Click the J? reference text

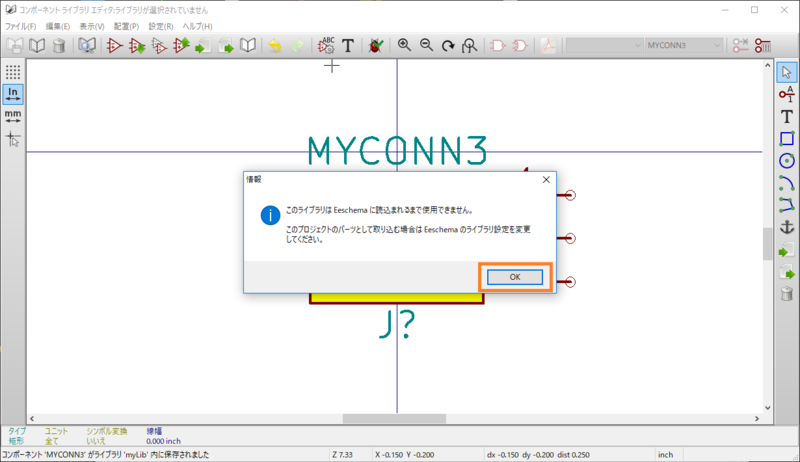[x=397, y=324]
